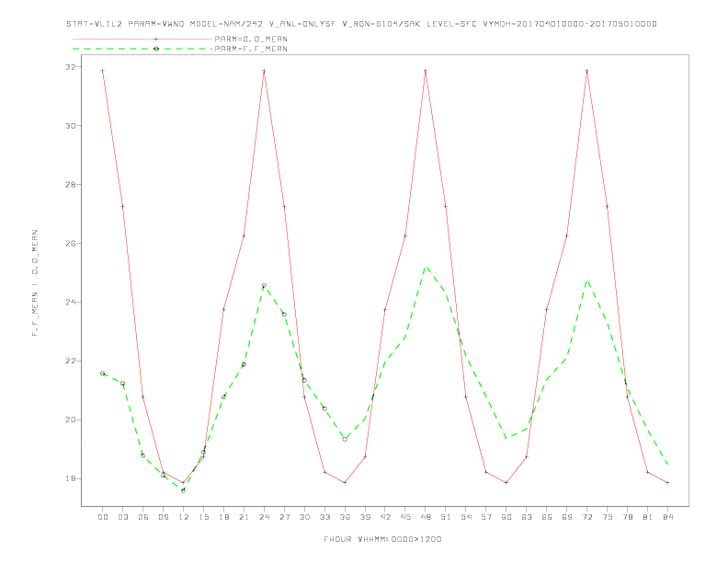This screenshot has width=728, height=563.
Task: Click x-axis tick label 54
Action: click(466, 517)
